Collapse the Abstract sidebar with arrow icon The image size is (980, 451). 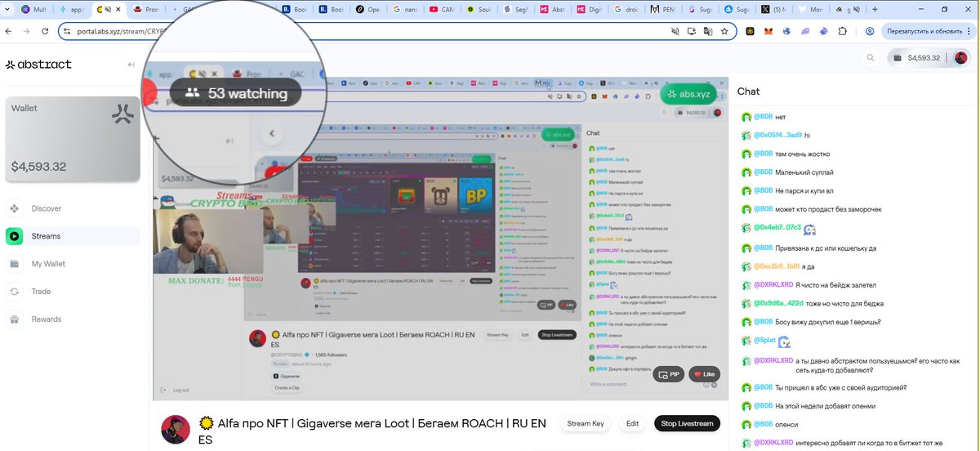pyautogui.click(x=131, y=65)
